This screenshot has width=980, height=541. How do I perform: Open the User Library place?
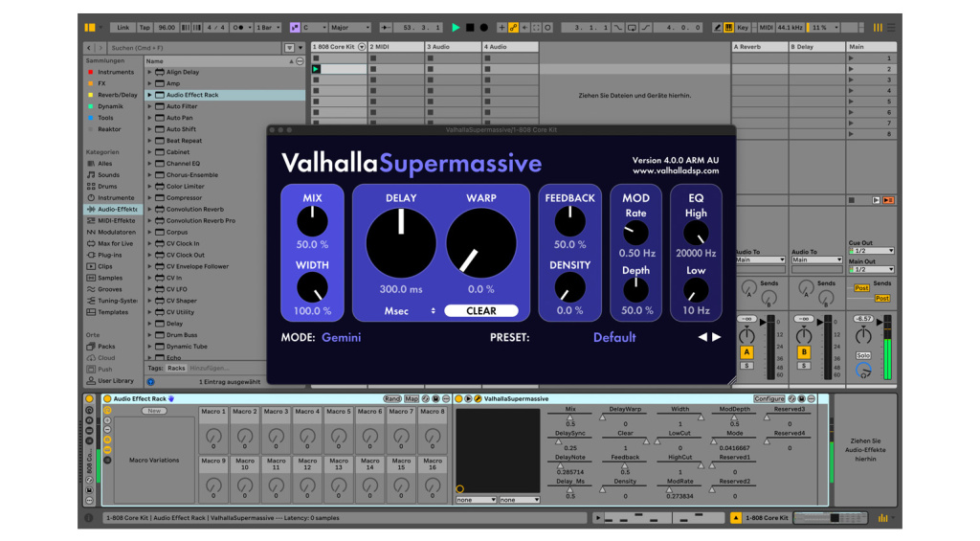110,380
